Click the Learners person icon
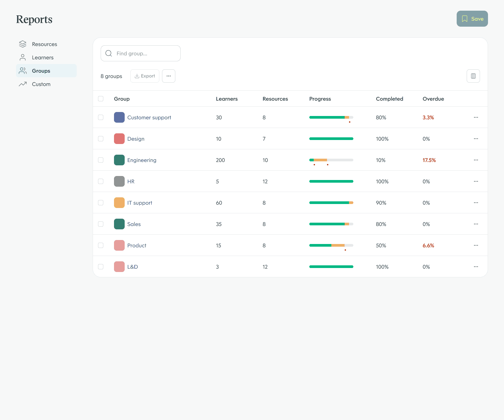 [23, 57]
